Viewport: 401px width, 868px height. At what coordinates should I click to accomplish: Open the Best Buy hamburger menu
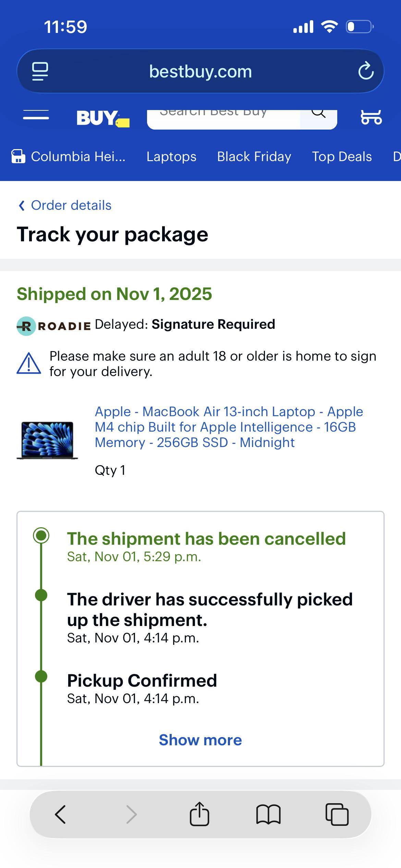point(36,116)
